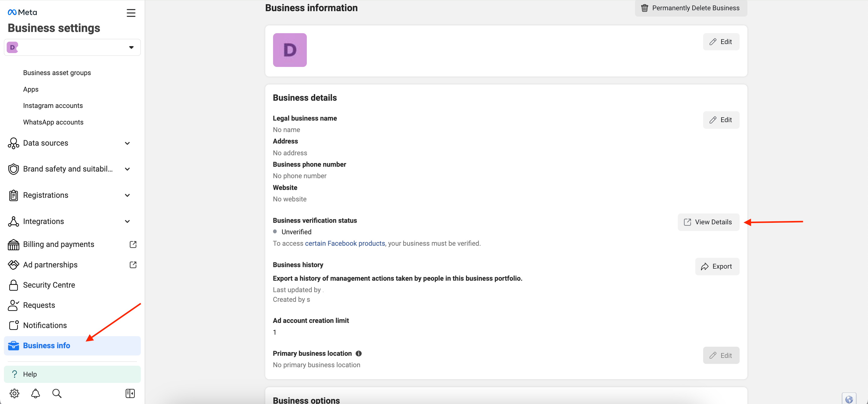Click the globe icon at bottom right
868x404 pixels.
[849, 399]
